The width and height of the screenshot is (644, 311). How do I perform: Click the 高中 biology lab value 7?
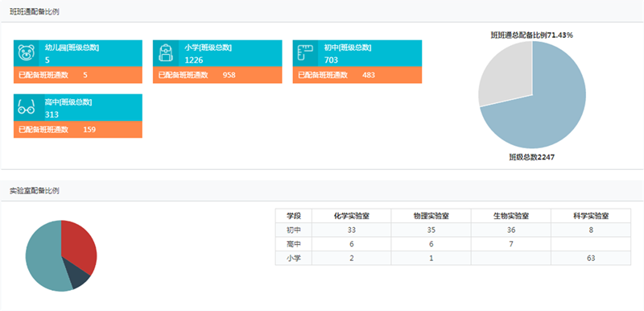coord(511,244)
